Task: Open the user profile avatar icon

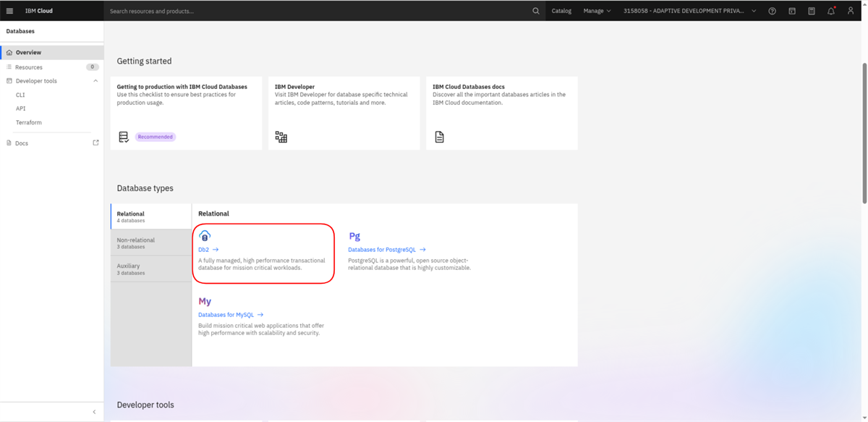Action: tap(851, 11)
